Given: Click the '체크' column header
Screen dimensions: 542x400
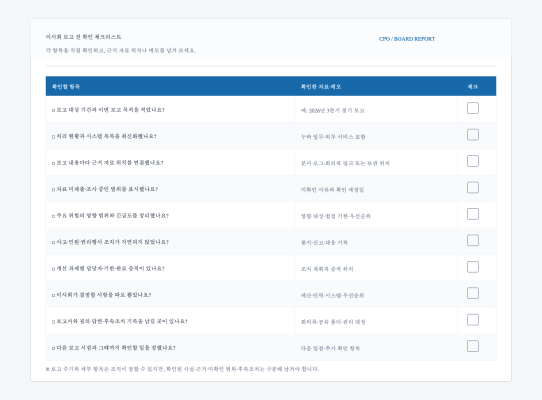Looking at the screenshot, I should click(473, 86).
